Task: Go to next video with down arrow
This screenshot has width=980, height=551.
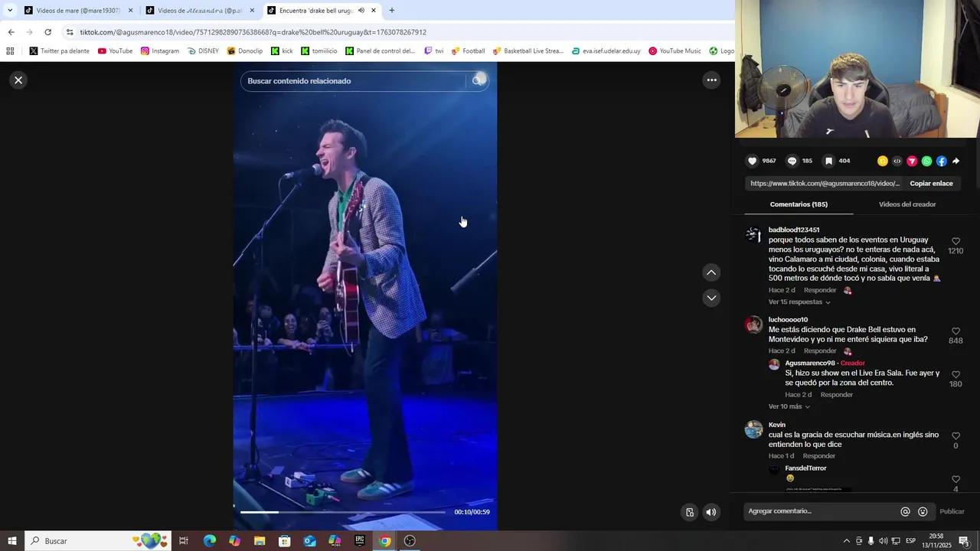Action: point(711,298)
